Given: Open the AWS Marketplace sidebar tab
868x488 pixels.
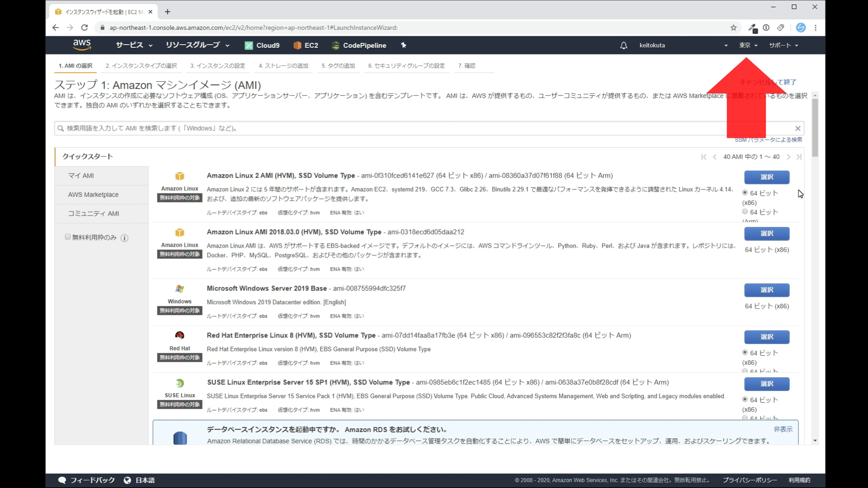Looking at the screenshot, I should click(x=102, y=195).
